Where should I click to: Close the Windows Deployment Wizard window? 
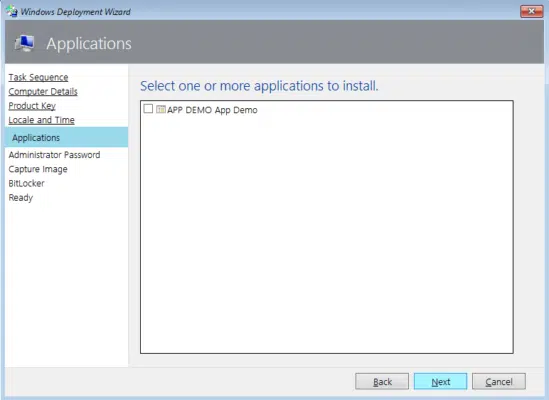531,11
